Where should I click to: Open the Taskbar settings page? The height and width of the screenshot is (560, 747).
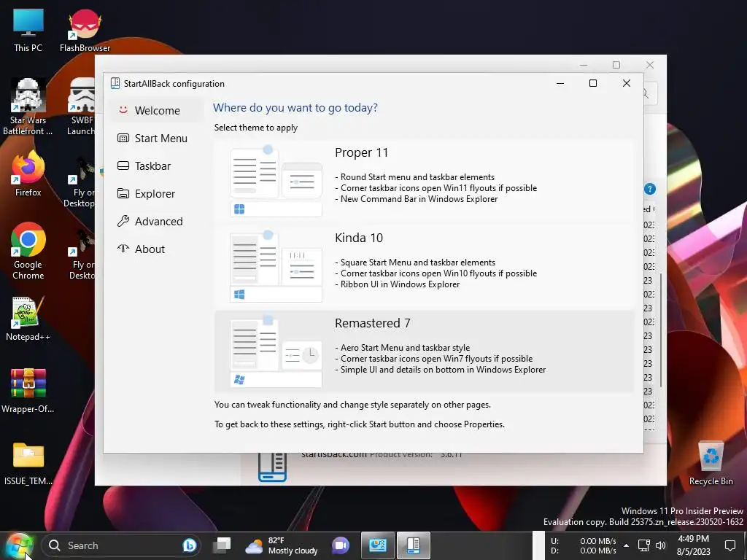tap(156, 166)
